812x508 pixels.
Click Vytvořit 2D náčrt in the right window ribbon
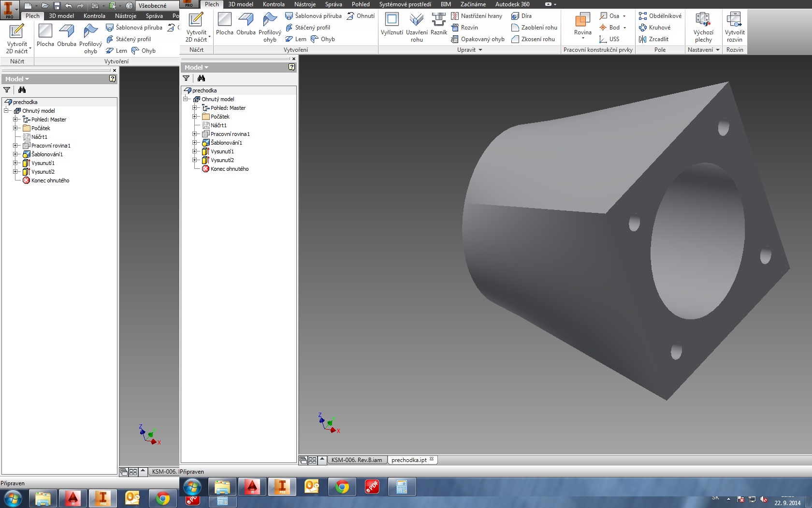pyautogui.click(x=196, y=27)
